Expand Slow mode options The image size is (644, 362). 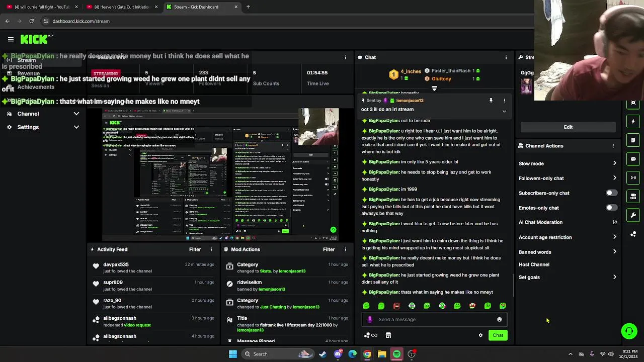coord(614,163)
